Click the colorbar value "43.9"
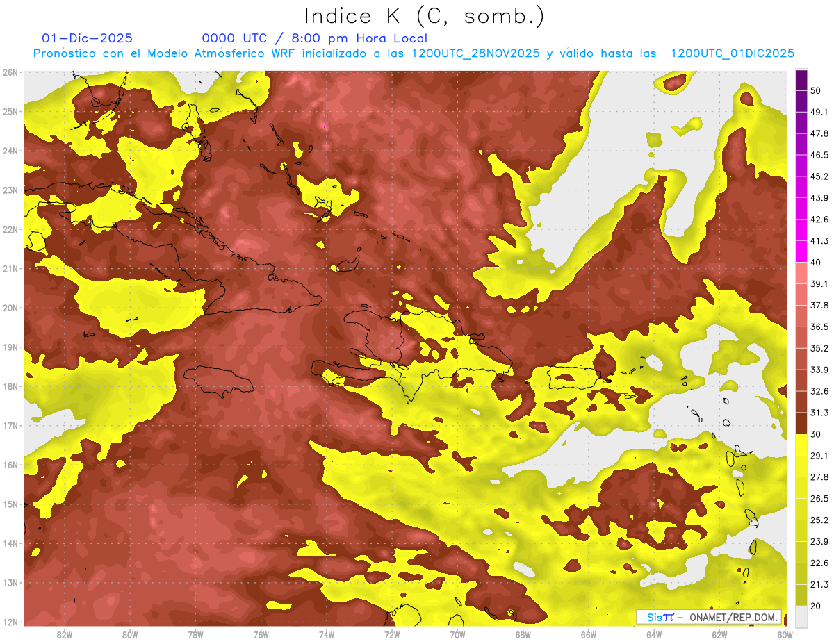 (819, 198)
